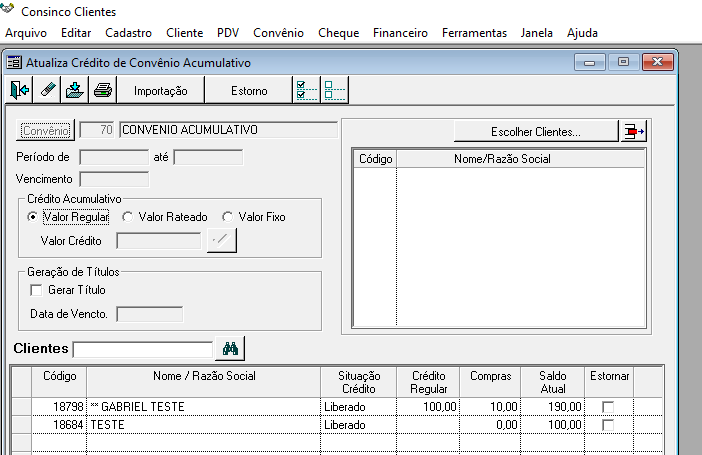Click the select all checkmarks icon
This screenshot has width=702, height=455.
coord(307,90)
